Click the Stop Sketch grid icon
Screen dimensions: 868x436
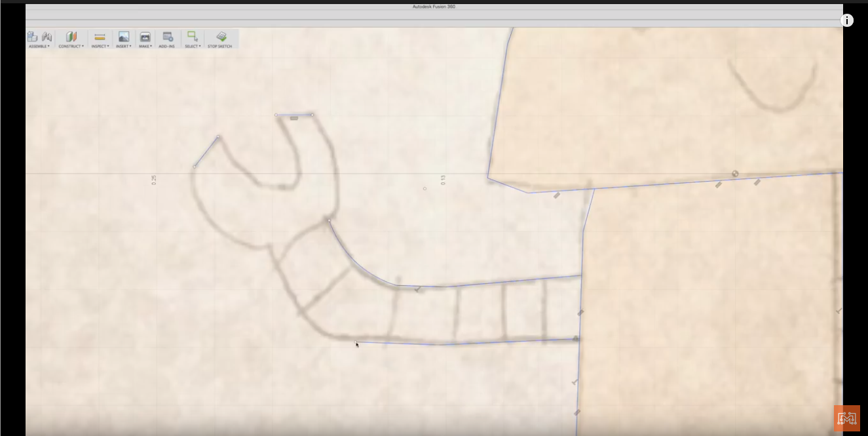click(221, 37)
